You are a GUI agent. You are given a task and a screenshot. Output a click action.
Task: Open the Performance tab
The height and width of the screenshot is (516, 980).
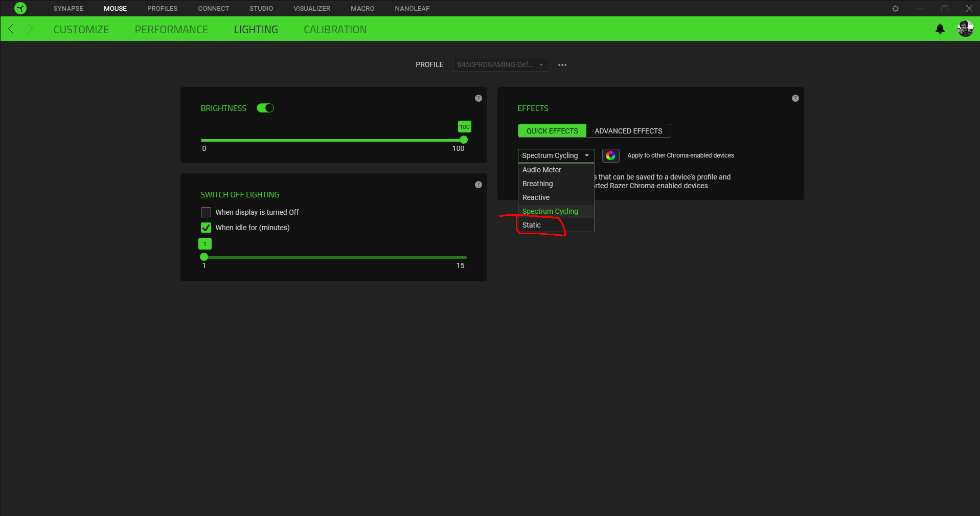171,30
